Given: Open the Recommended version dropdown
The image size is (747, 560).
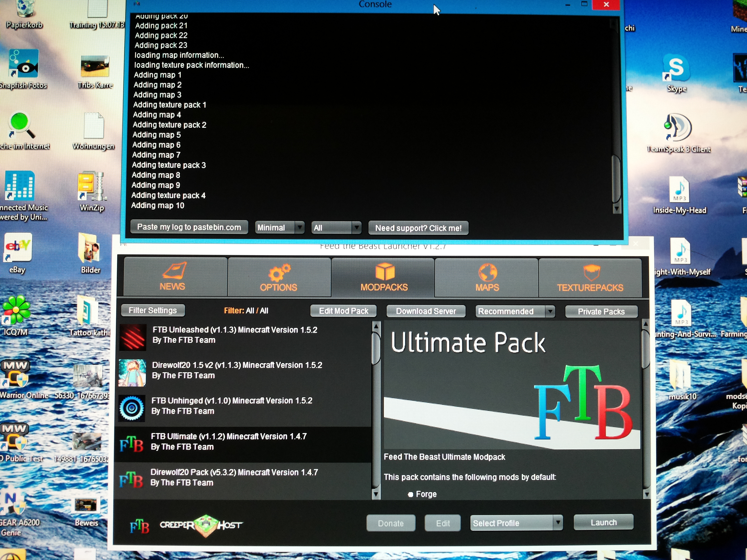Looking at the screenshot, I should (x=515, y=312).
